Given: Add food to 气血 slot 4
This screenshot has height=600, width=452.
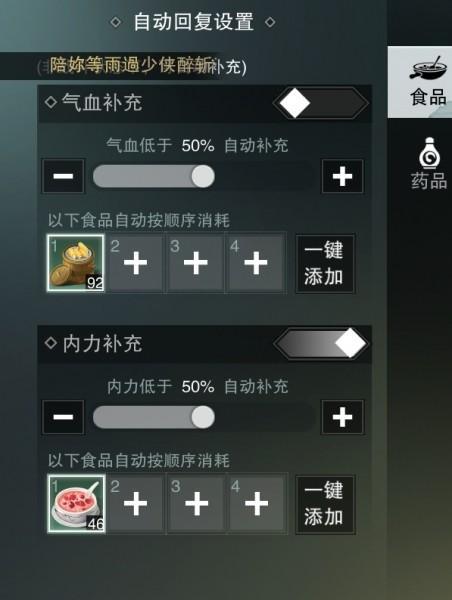Looking at the screenshot, I should [x=256, y=263].
